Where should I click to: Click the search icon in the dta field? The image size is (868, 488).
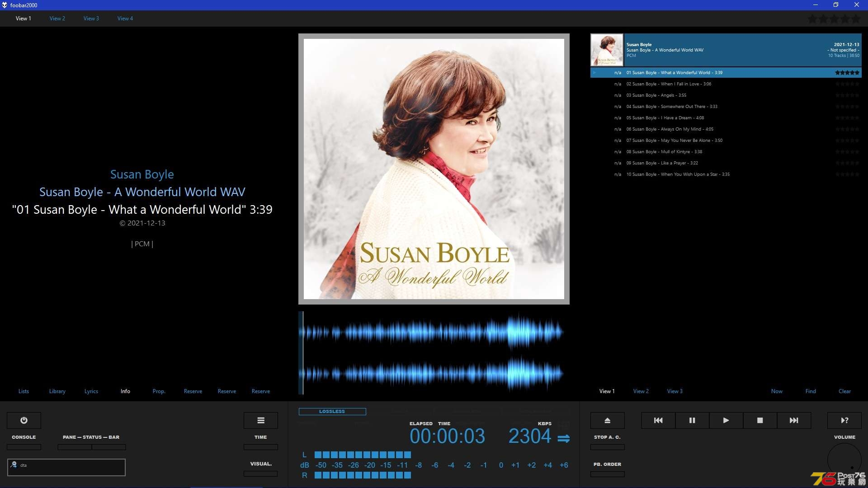point(14,465)
